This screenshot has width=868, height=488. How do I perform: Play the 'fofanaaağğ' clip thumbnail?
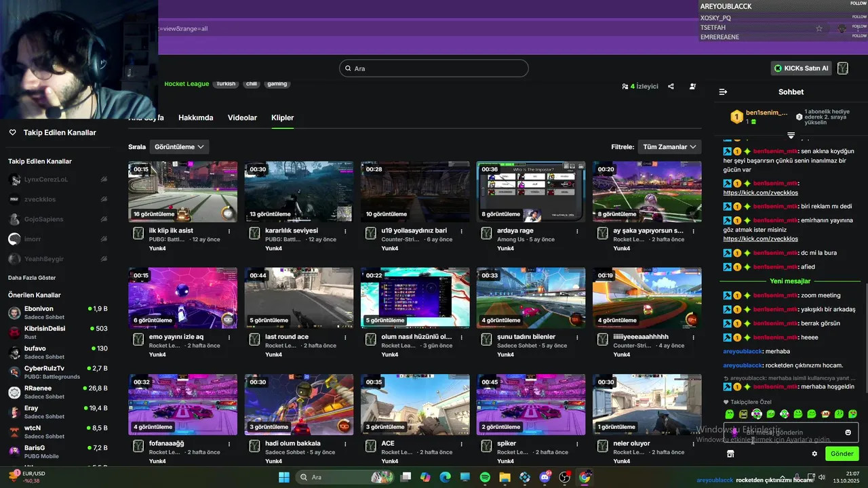[183, 405]
